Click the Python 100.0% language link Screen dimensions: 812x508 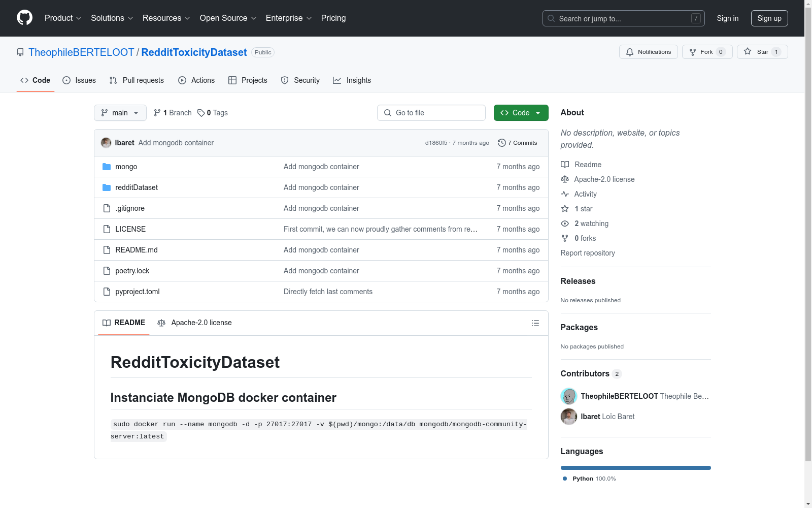click(589, 479)
